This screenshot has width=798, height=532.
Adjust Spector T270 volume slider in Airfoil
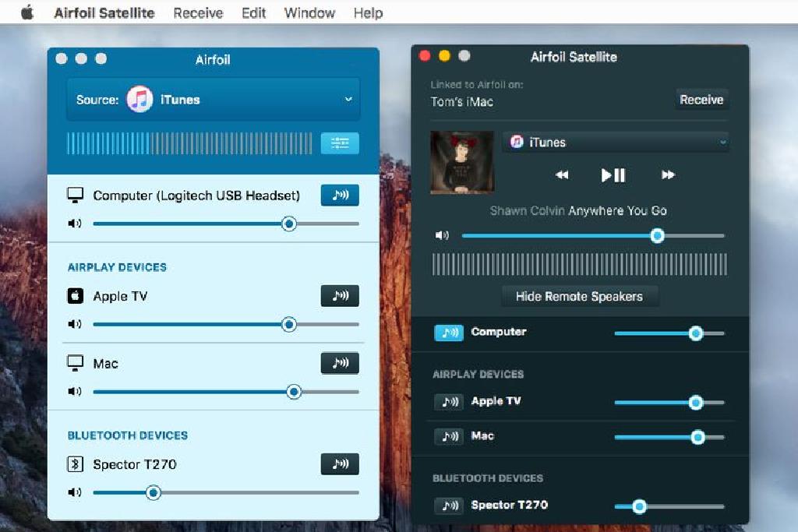226,492
